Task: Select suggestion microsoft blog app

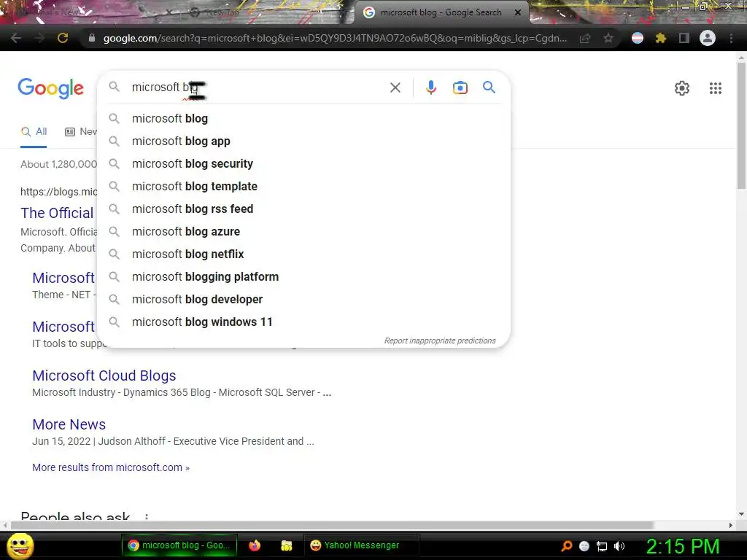Action: click(x=303, y=141)
